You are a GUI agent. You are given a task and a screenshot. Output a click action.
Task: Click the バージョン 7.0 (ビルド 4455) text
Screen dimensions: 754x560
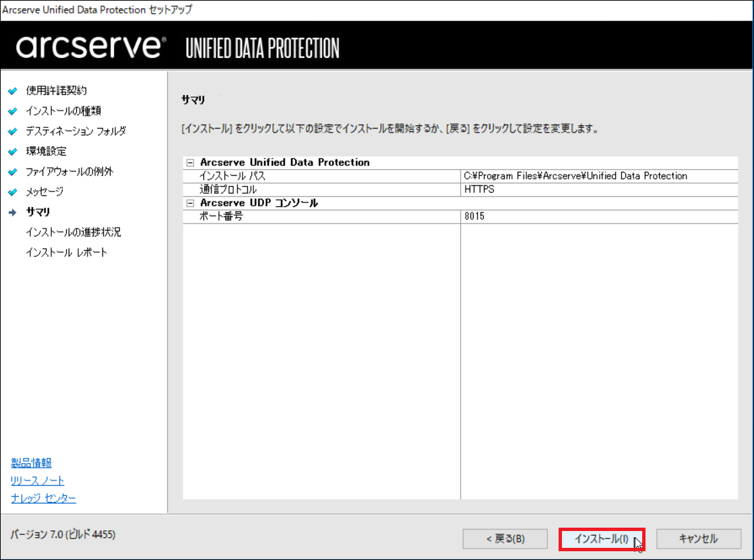[63, 534]
